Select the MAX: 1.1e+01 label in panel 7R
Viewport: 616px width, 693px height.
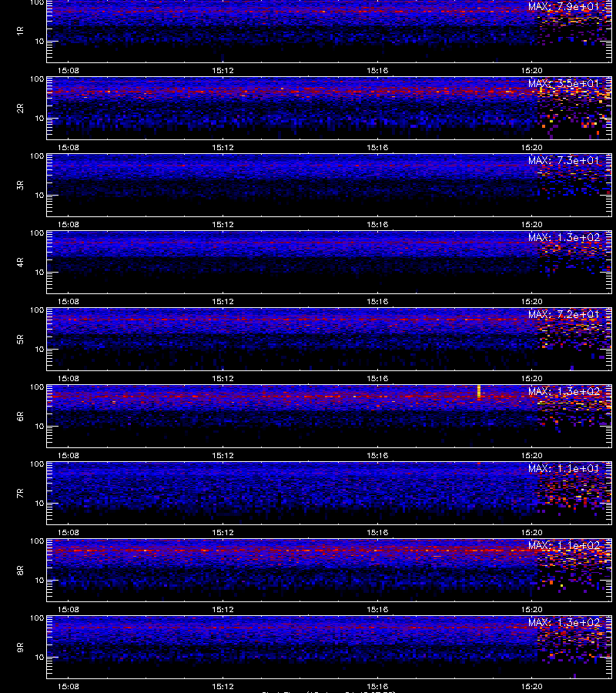click(564, 468)
